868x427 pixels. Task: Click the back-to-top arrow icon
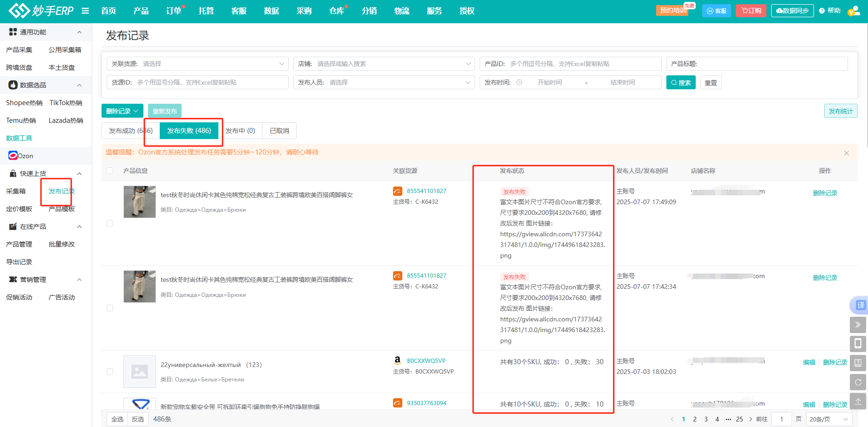tap(858, 401)
